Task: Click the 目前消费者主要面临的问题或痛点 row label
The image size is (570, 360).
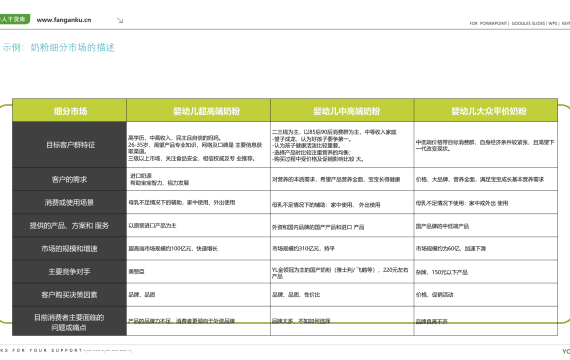Action: point(69,321)
